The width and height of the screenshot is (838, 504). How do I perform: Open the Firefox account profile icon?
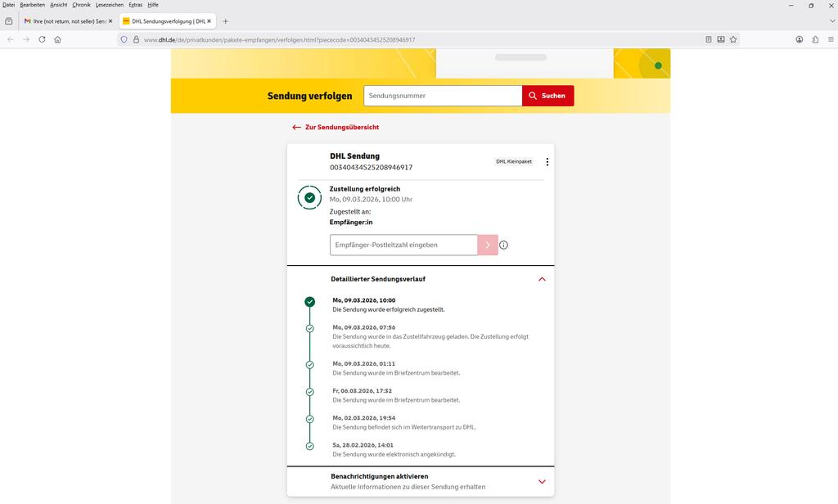click(800, 39)
